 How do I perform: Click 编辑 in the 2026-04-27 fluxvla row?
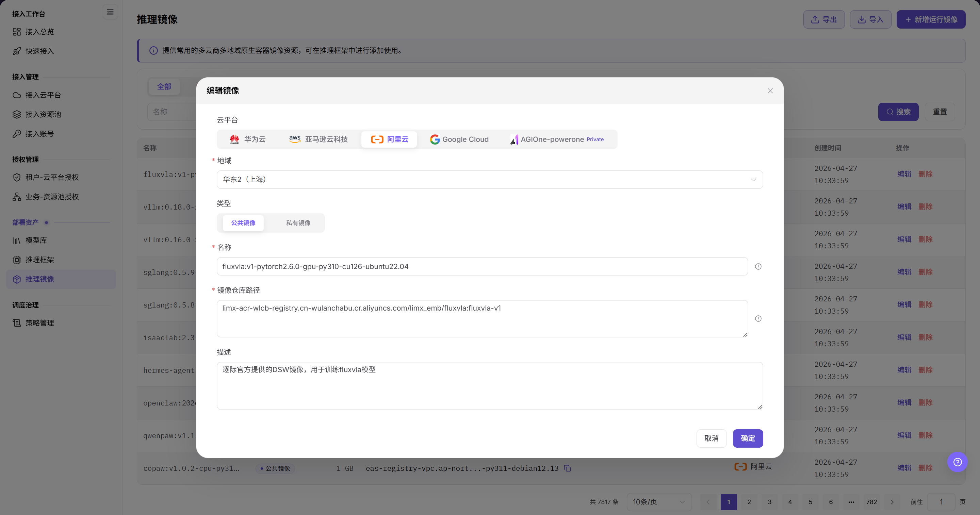click(904, 174)
